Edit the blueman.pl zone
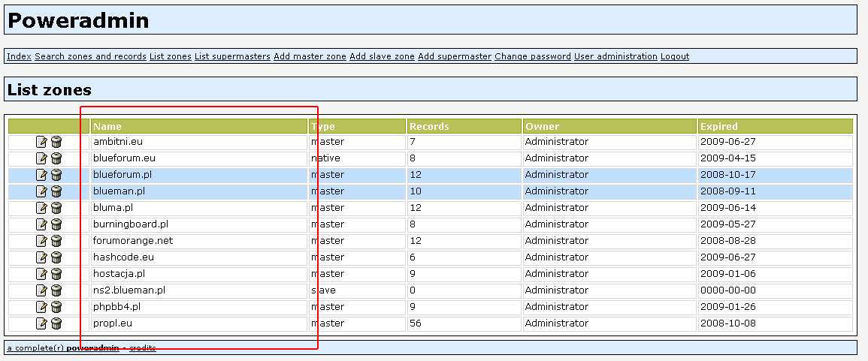 click(41, 191)
